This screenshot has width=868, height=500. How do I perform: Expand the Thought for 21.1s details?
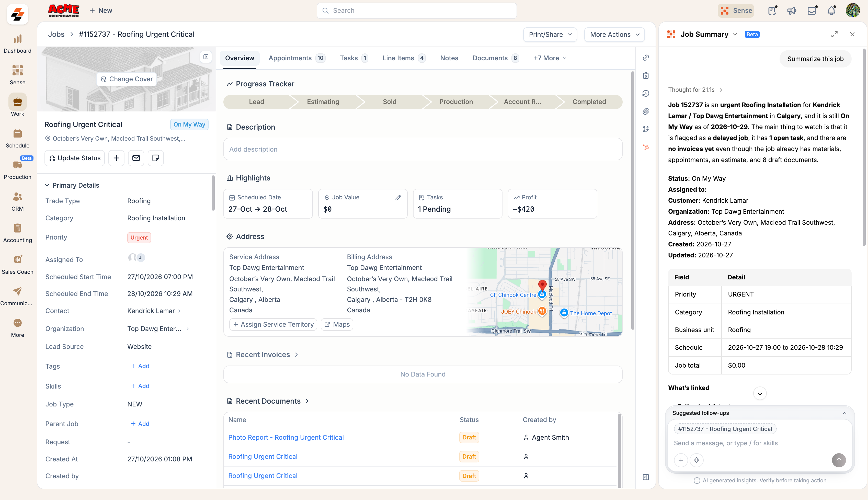click(x=695, y=90)
